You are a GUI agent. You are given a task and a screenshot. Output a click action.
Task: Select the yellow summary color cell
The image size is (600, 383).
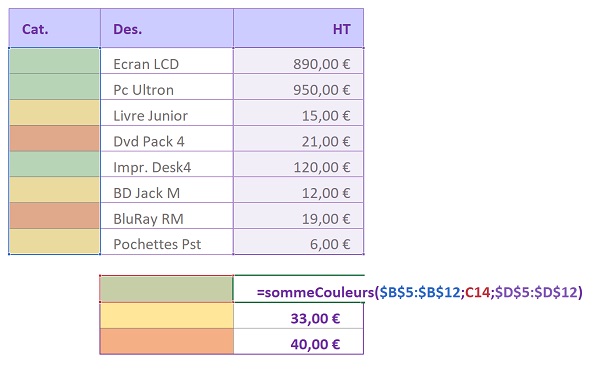tap(166, 316)
